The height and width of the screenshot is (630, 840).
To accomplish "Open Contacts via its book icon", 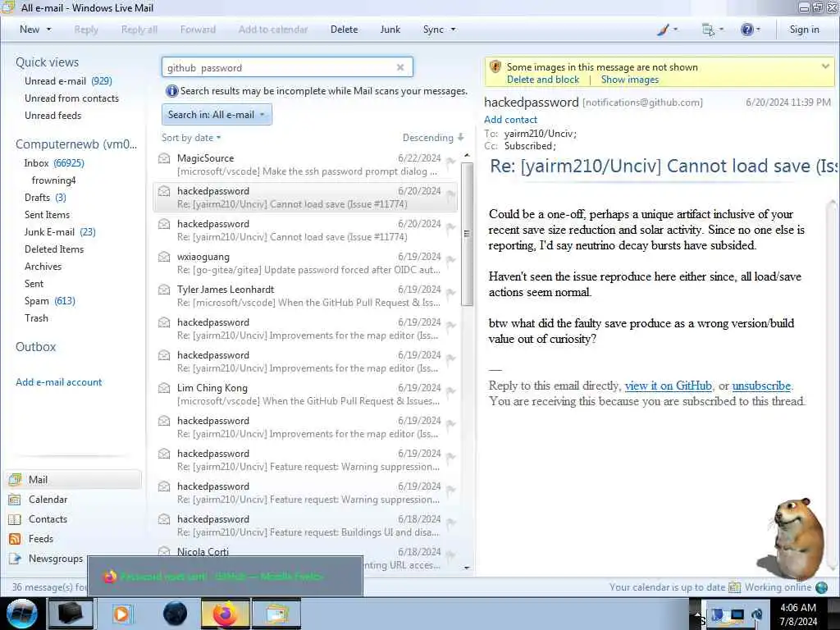I will [x=15, y=519].
